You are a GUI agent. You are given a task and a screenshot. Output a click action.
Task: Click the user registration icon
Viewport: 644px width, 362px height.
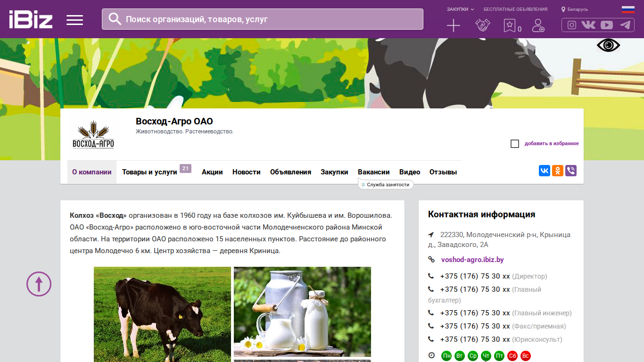[538, 25]
